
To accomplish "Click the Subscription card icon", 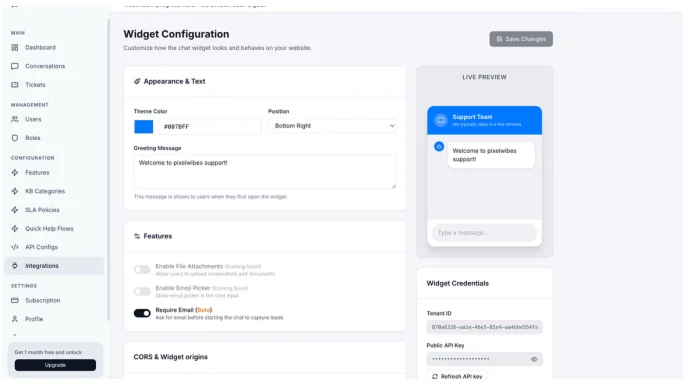I will click(15, 301).
